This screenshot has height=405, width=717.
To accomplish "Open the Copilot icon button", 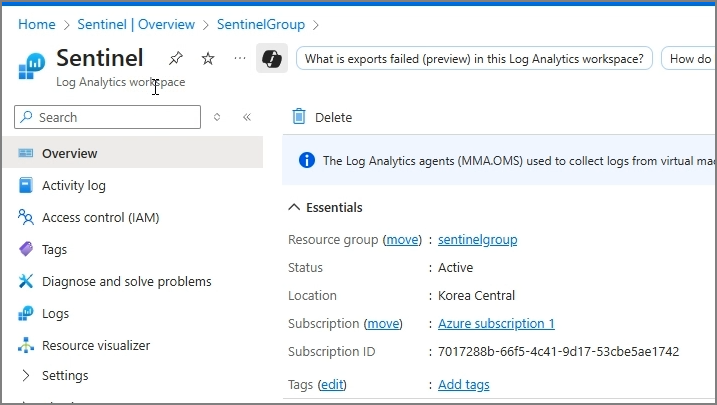I will pos(272,58).
